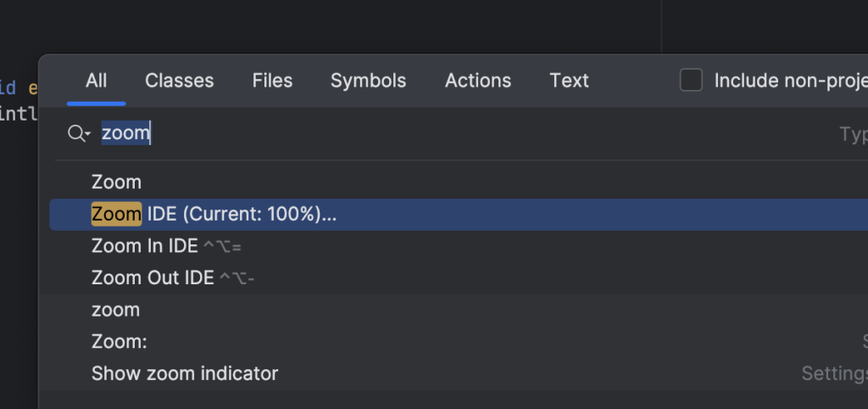The height and width of the screenshot is (409, 868).
Task: Select the first capitalized "Zoom" result
Action: tap(117, 182)
